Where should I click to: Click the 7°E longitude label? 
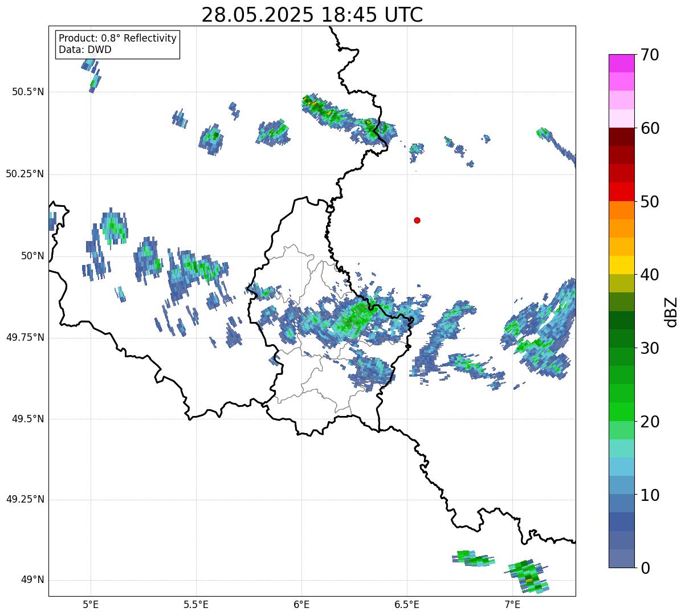[x=512, y=604]
